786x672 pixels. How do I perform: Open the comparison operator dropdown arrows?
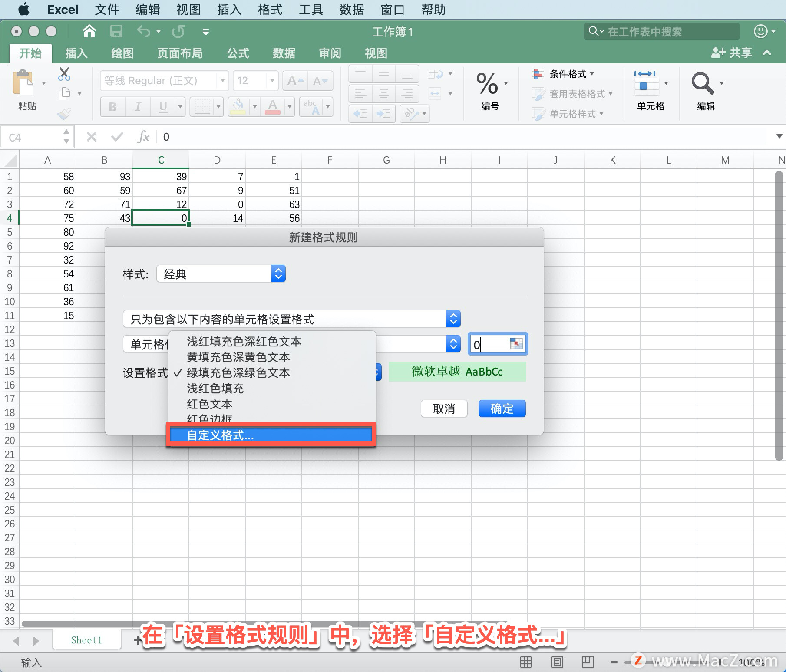tap(453, 344)
